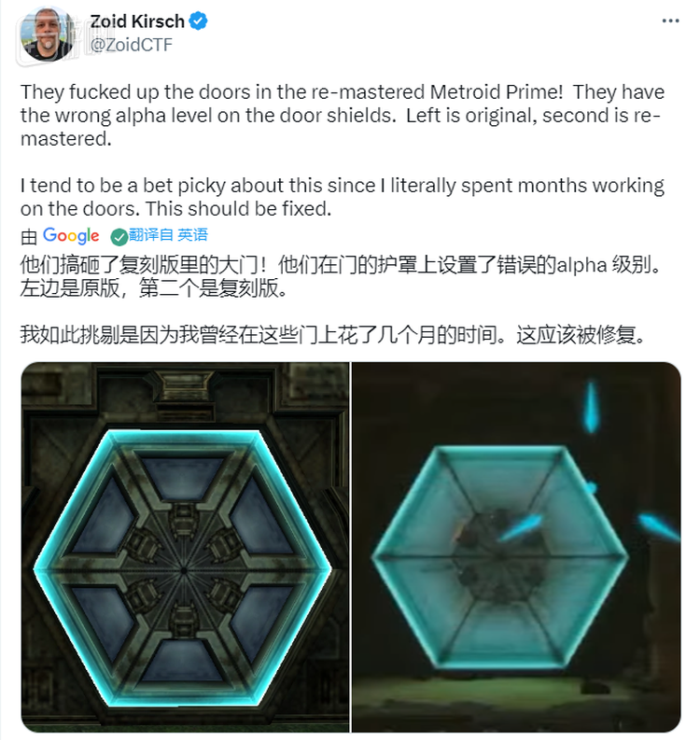Click the 翻译自 英语 link
Screen dimensions: 700x740
click(169, 234)
